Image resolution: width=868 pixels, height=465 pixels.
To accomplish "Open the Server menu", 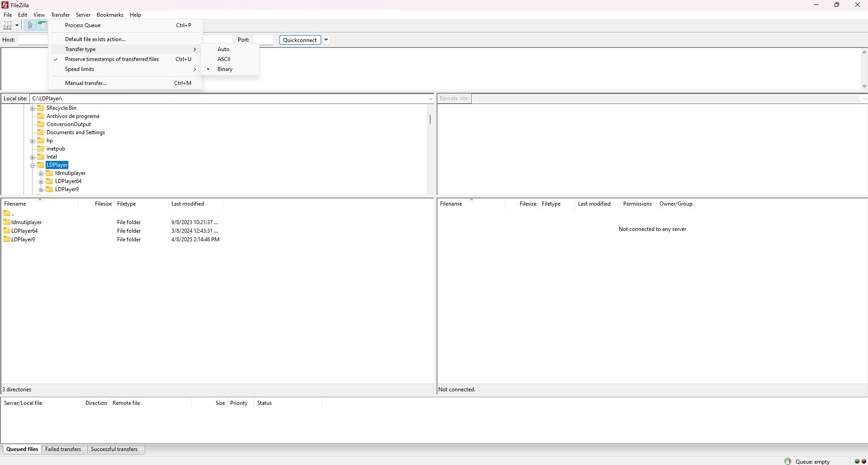I will (83, 15).
